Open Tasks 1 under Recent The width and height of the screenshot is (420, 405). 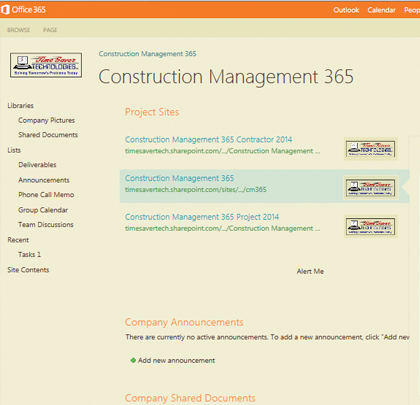(30, 254)
